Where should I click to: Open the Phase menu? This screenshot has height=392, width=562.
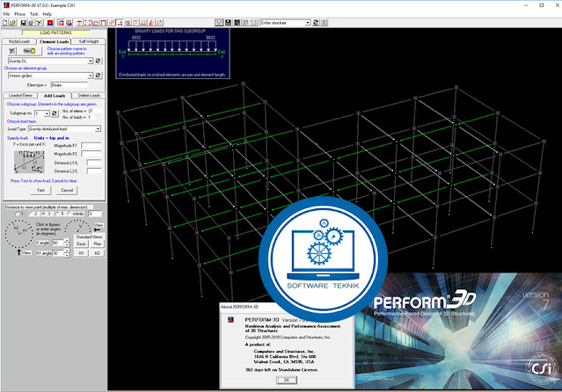19,14
